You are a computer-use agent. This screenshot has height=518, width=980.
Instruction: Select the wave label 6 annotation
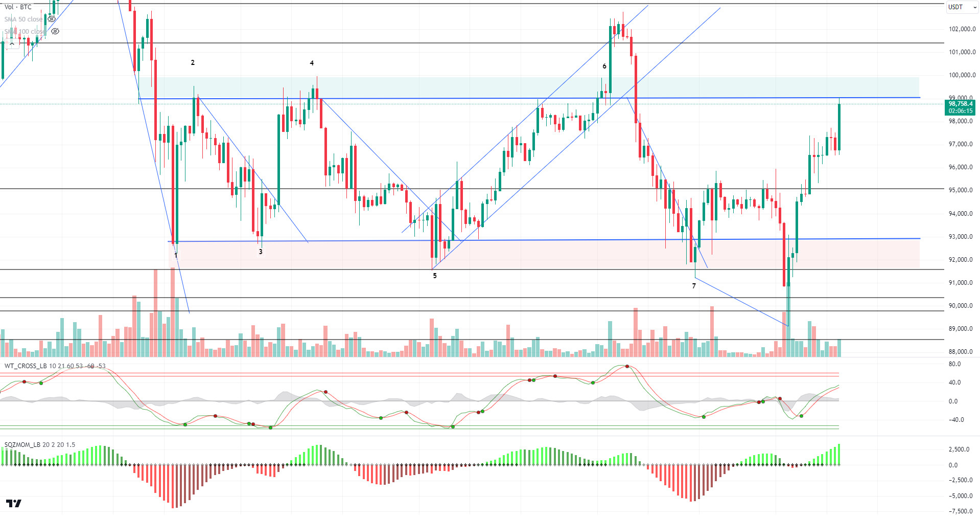click(x=604, y=66)
